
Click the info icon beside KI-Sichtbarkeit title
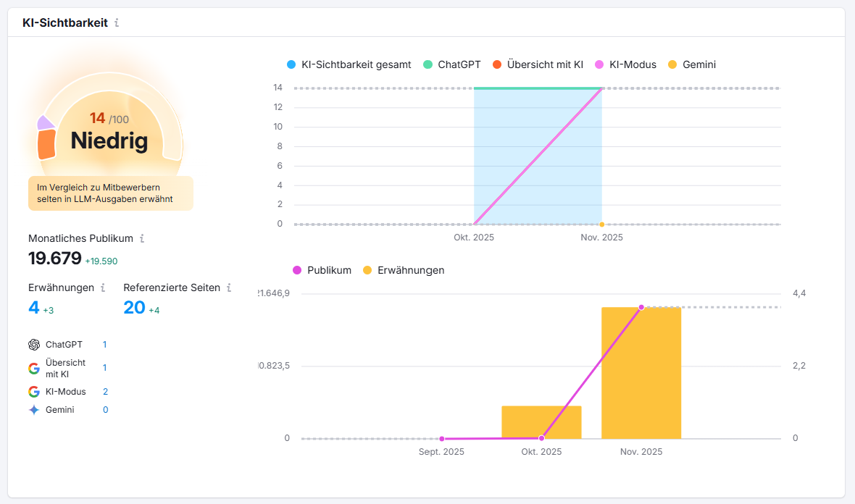click(117, 22)
